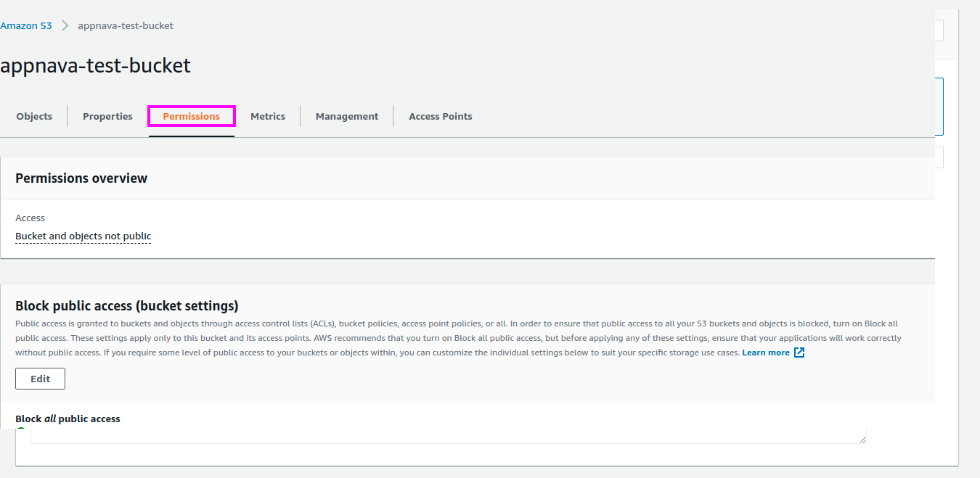Click the Edit button for Block public access
Image resolution: width=980 pixels, height=478 pixels.
(41, 379)
